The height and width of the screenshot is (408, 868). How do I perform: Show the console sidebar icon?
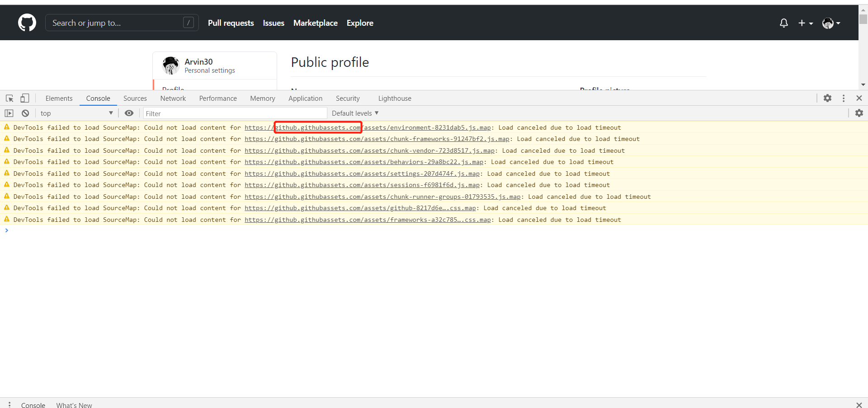9,113
